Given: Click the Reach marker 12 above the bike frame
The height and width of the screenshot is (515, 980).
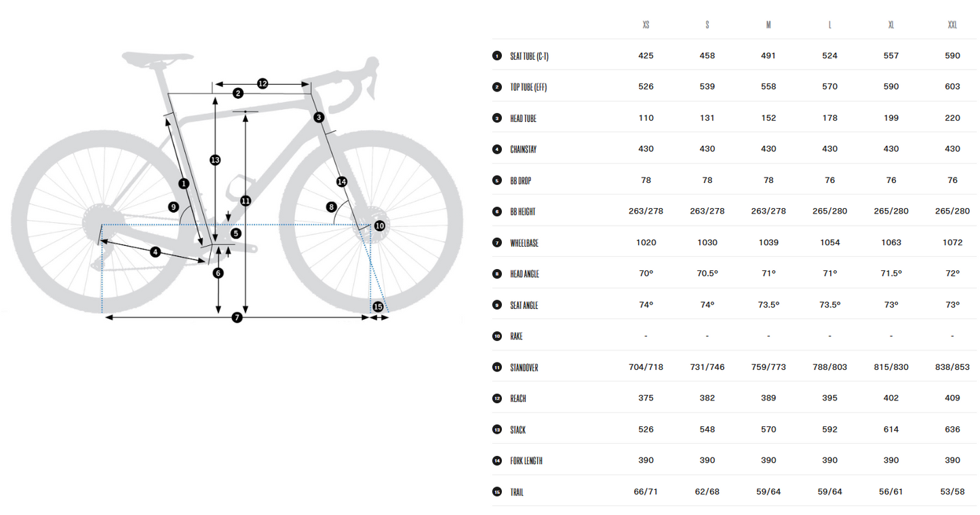Looking at the screenshot, I should 262,83.
